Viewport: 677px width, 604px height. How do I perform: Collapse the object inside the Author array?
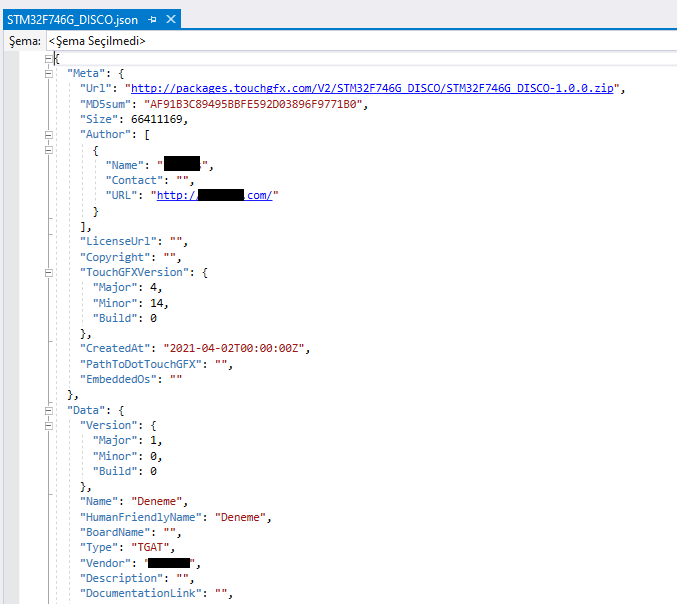coord(49,150)
